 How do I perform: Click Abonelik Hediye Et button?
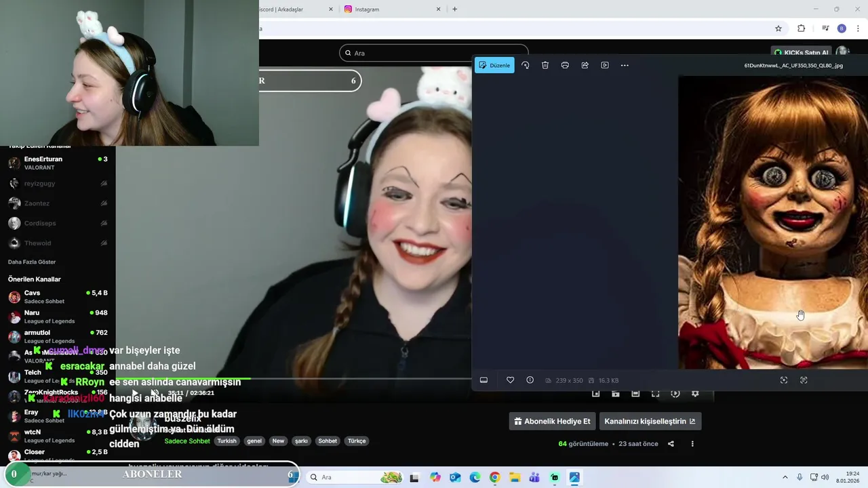552,421
